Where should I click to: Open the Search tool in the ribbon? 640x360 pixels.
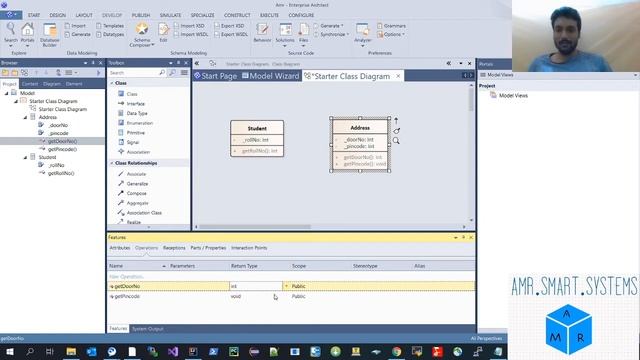(11, 33)
